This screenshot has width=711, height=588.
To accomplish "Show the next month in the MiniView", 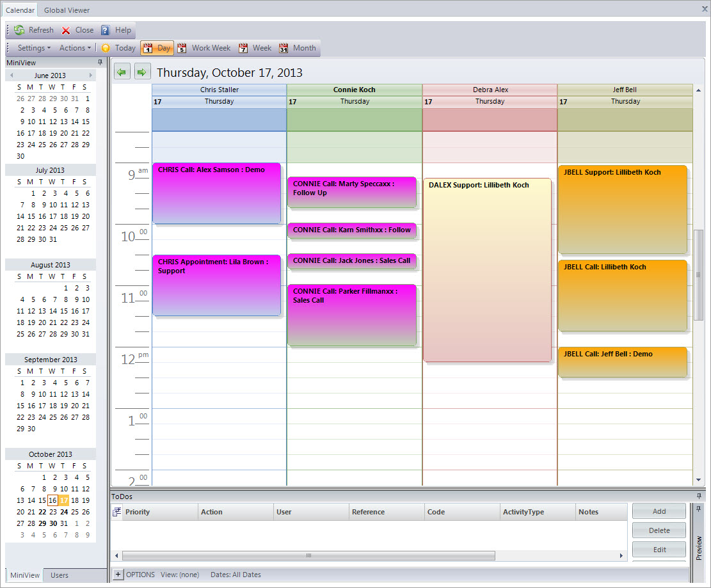I will tap(91, 75).
